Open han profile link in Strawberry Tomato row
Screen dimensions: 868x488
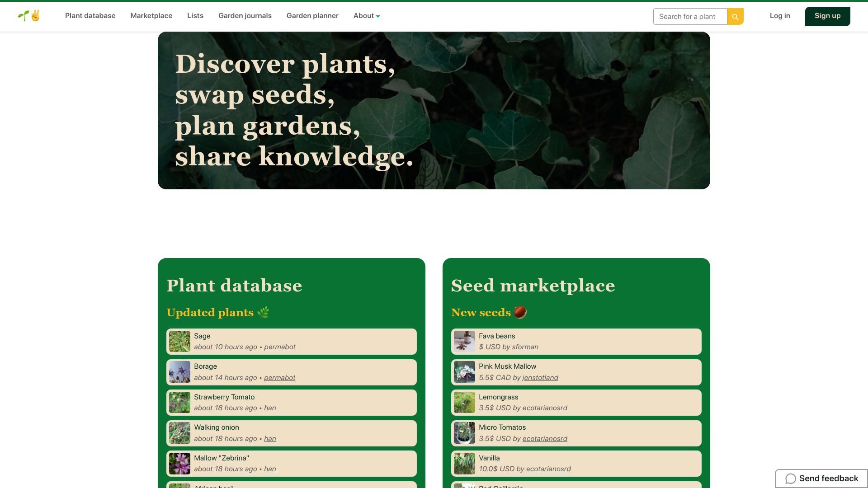click(270, 408)
